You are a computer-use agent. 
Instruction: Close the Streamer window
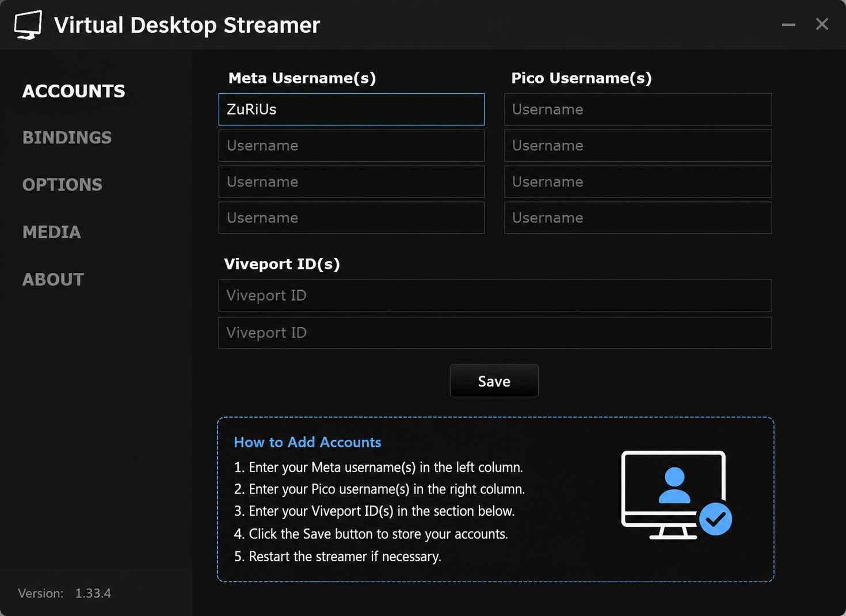click(822, 24)
